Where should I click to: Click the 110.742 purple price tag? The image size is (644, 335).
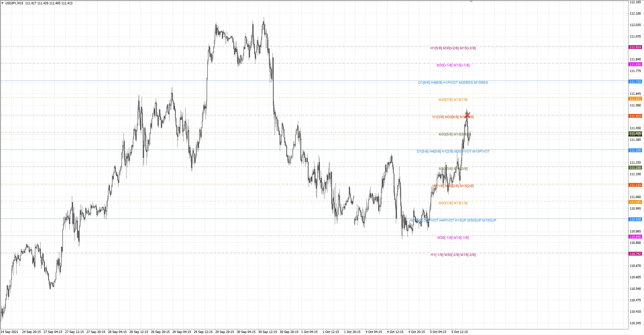[635, 254]
